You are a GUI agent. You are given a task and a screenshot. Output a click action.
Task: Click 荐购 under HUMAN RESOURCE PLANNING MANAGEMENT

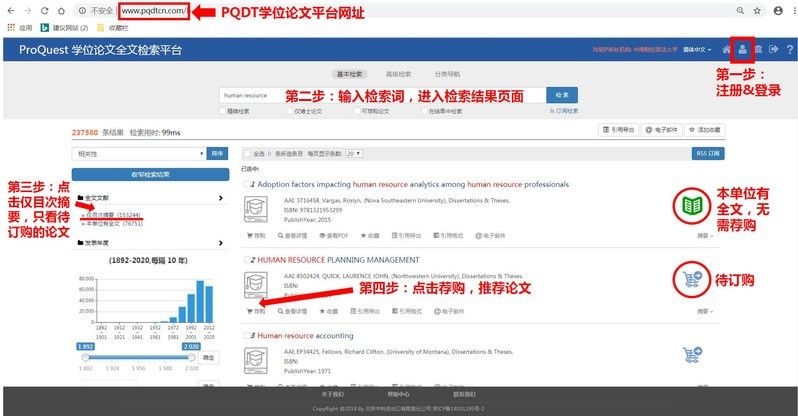coord(256,311)
